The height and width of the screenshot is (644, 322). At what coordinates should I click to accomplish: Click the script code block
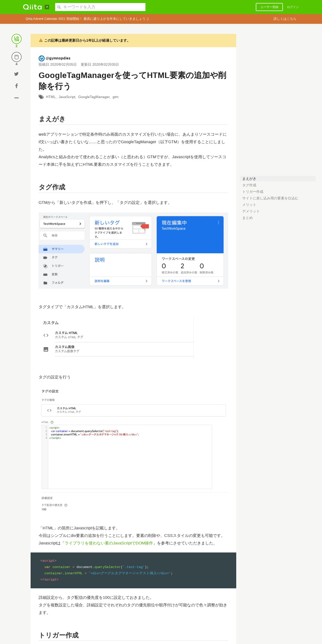pos(133,570)
